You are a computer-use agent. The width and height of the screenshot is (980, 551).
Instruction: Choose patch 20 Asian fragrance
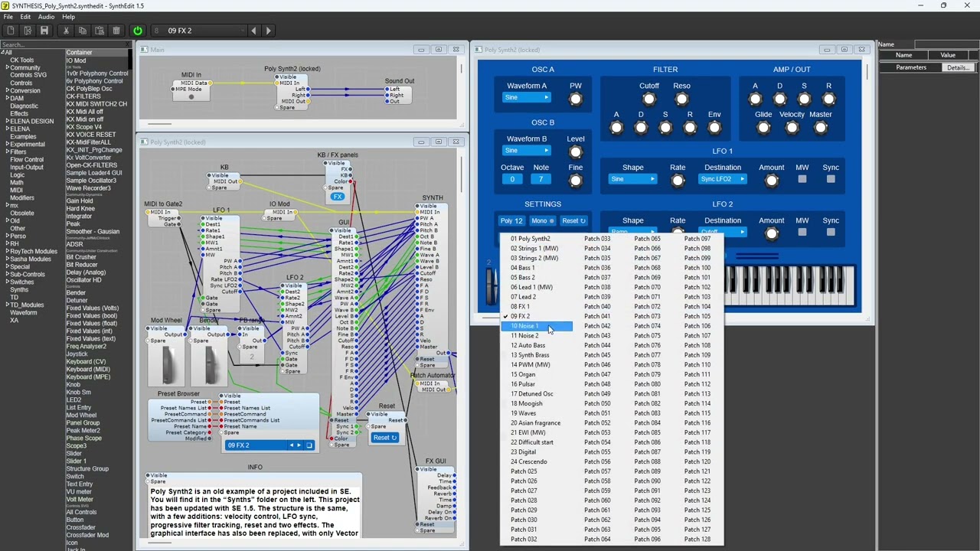(537, 423)
